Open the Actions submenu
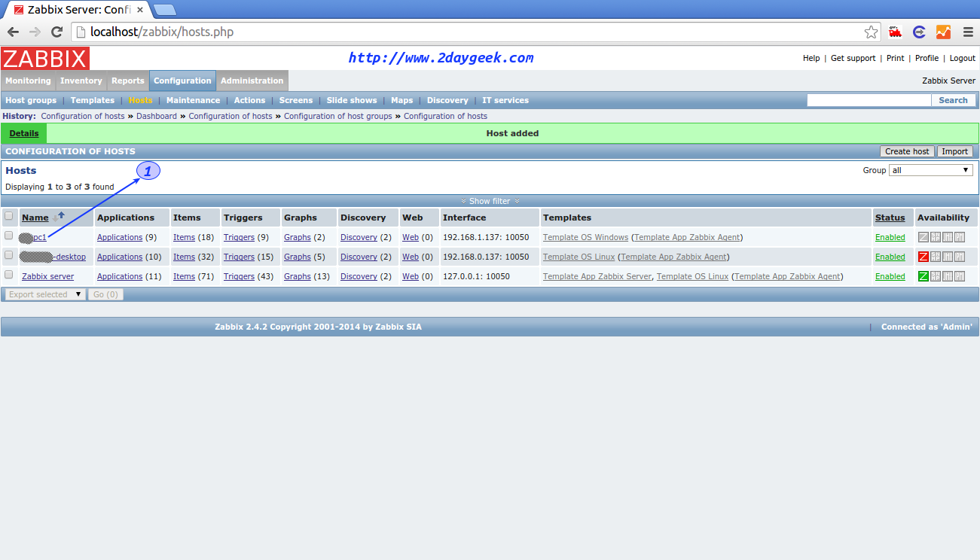This screenshot has height=560, width=980. (x=249, y=100)
